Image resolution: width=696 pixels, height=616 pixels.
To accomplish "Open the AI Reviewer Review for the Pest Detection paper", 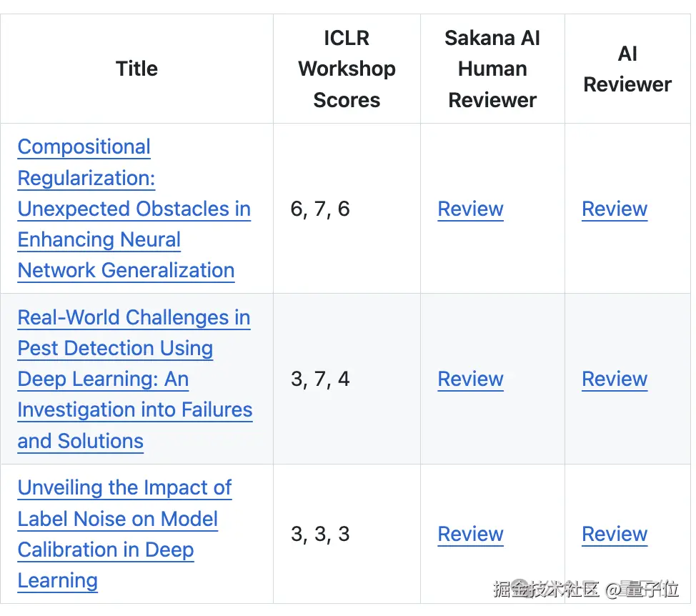I will 615,379.
